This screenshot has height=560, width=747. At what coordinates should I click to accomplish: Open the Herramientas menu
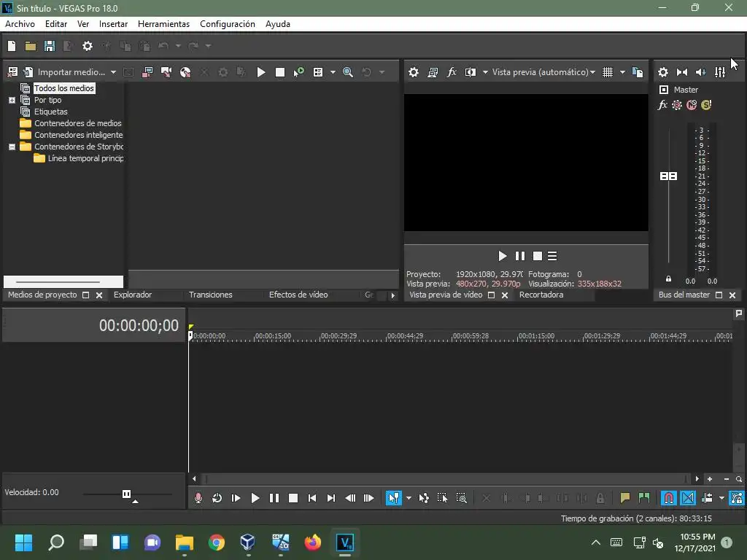[x=163, y=24]
